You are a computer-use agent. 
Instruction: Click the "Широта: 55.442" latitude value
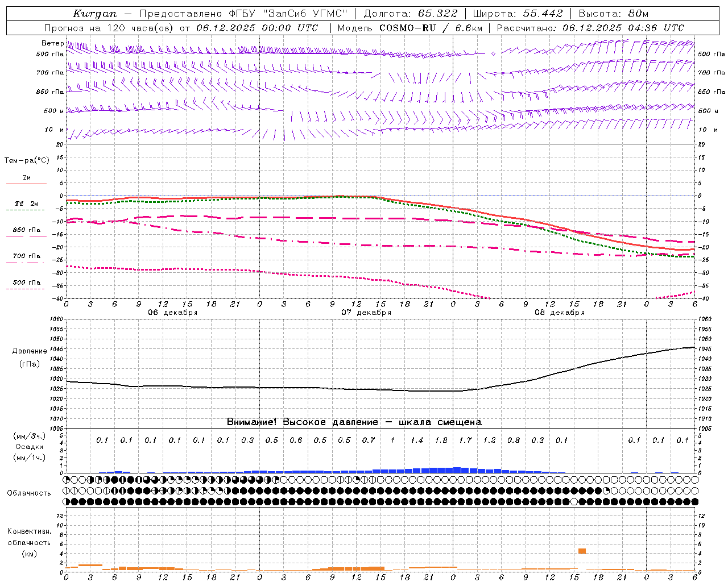pyautogui.click(x=518, y=14)
